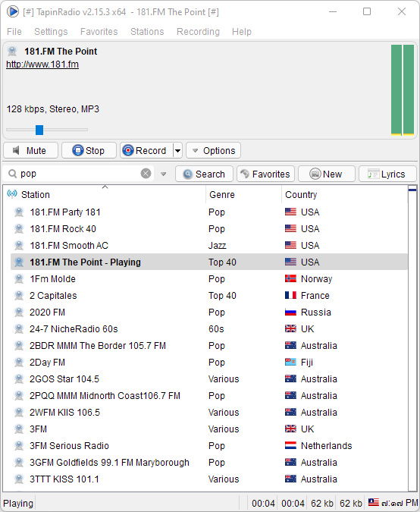Open the Favorites menu
The width and height of the screenshot is (420, 512).
[x=99, y=32]
